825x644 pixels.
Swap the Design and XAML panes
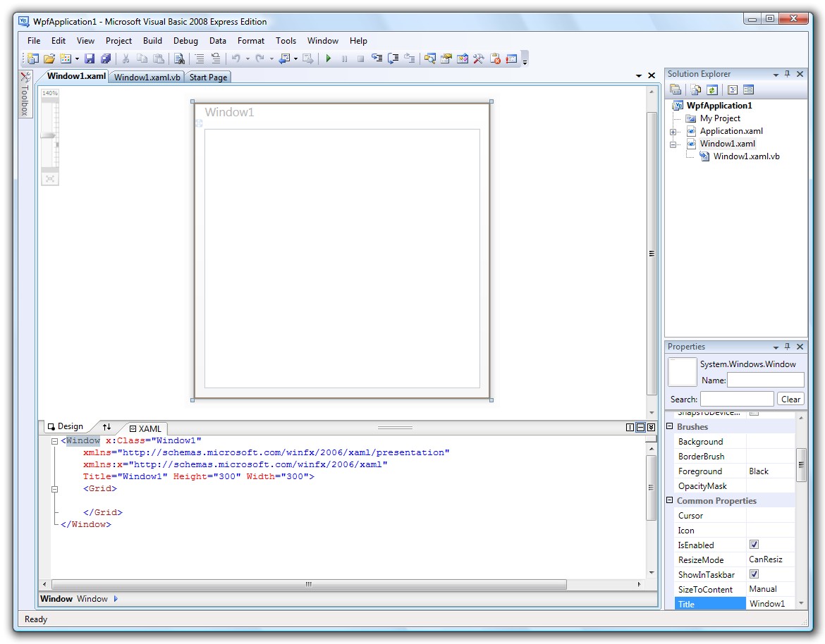click(106, 427)
